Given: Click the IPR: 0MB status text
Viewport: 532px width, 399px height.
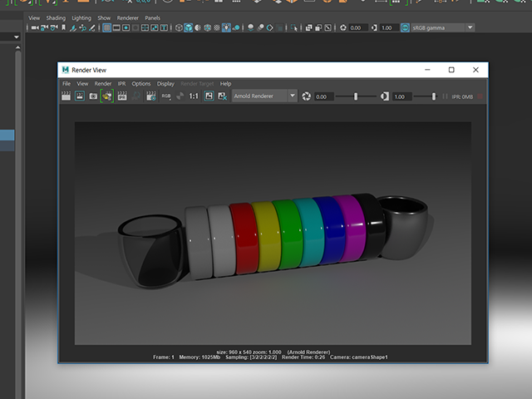Looking at the screenshot, I should pos(462,96).
